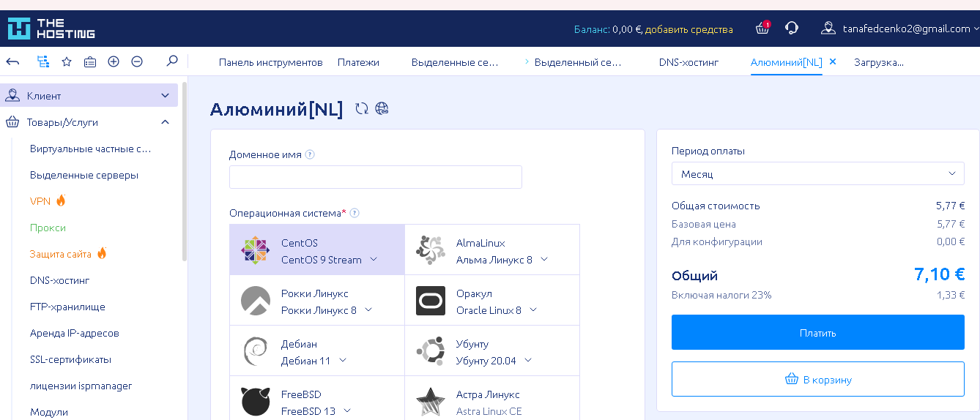
Task: Open the search magnifier icon
Action: (172, 61)
